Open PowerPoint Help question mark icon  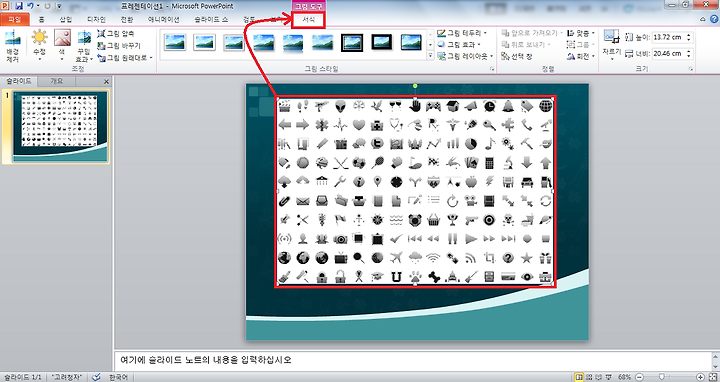click(x=714, y=19)
